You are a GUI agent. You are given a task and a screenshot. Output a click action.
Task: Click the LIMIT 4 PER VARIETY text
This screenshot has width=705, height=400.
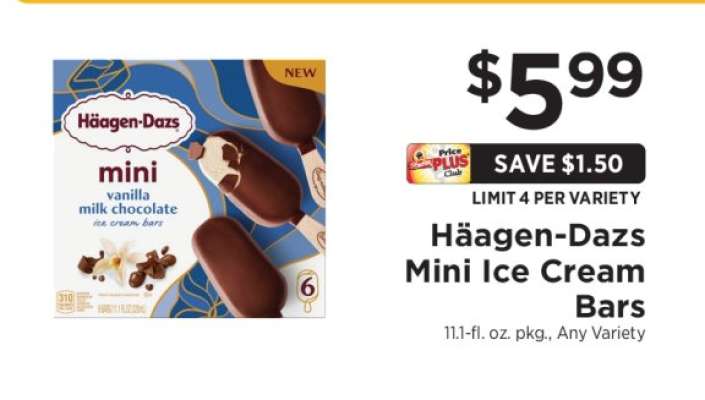tap(556, 198)
